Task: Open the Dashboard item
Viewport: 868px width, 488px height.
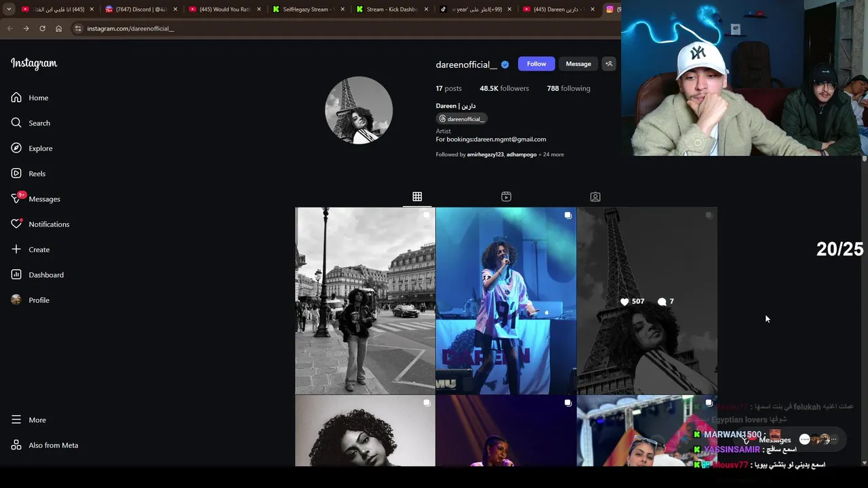Action: coord(37,274)
